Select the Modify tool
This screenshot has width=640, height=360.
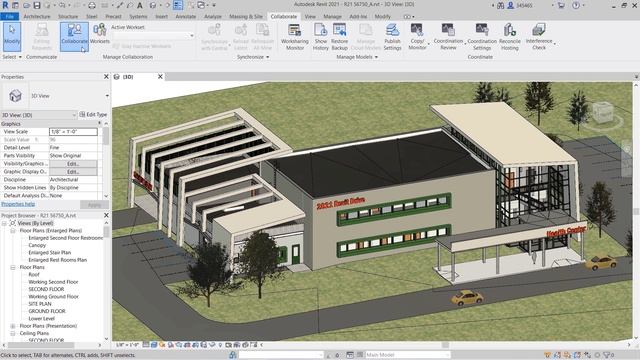(12, 36)
